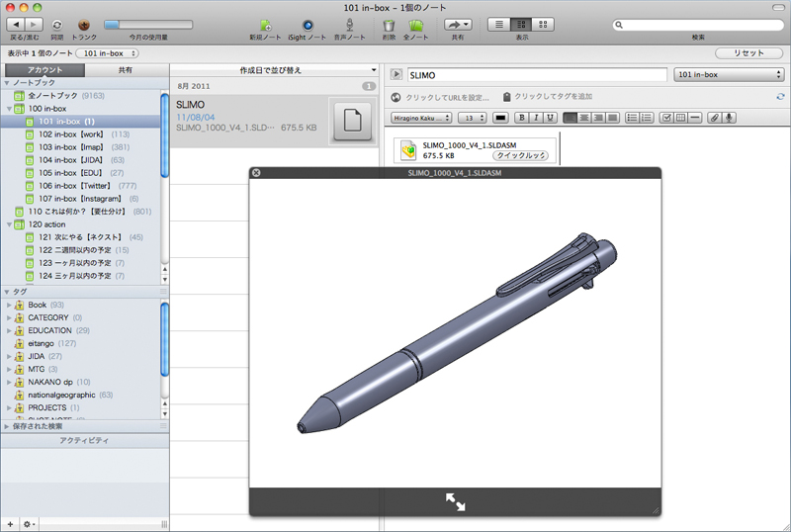Toggle bold text formatting
Image resolution: width=791 pixels, height=532 pixels.
[521, 118]
